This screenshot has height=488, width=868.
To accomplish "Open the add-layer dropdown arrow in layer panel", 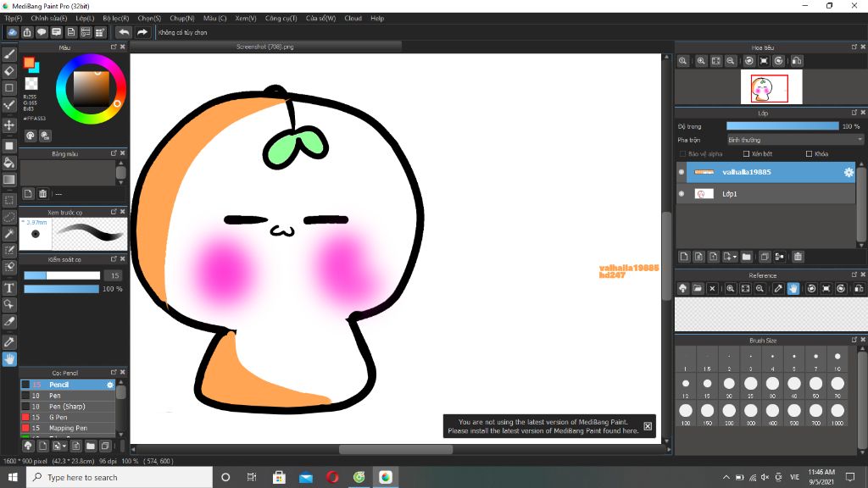I will pos(735,257).
